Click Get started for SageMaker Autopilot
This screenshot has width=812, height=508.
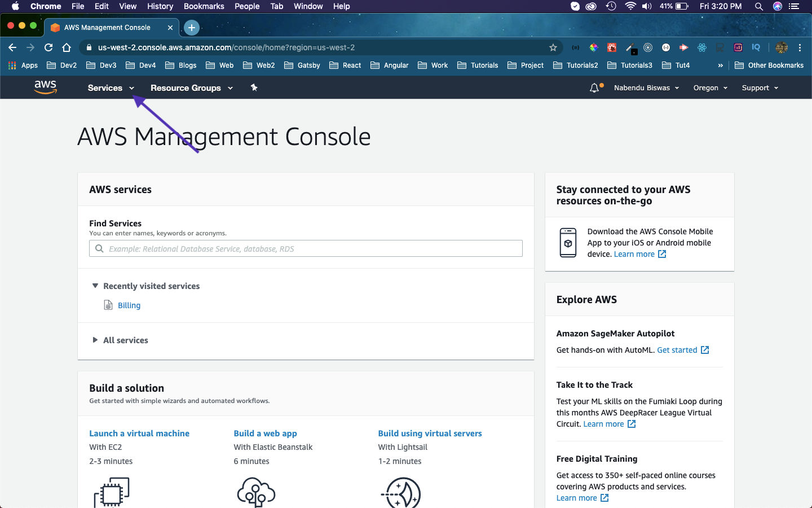point(683,350)
